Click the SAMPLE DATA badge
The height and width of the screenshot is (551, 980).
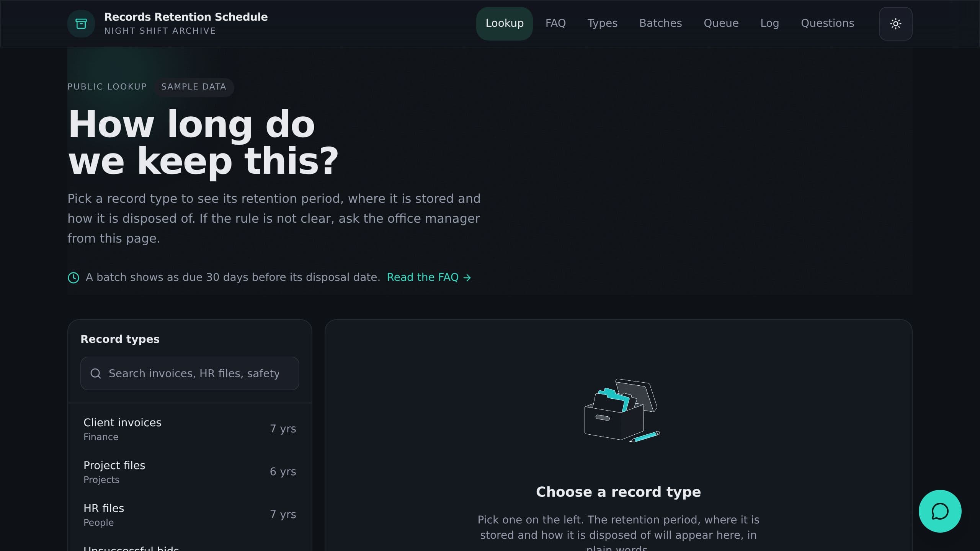click(194, 87)
